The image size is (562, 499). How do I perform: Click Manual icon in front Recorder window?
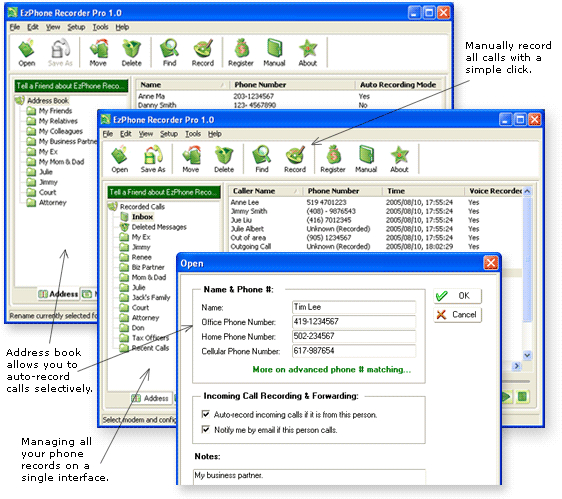point(366,159)
